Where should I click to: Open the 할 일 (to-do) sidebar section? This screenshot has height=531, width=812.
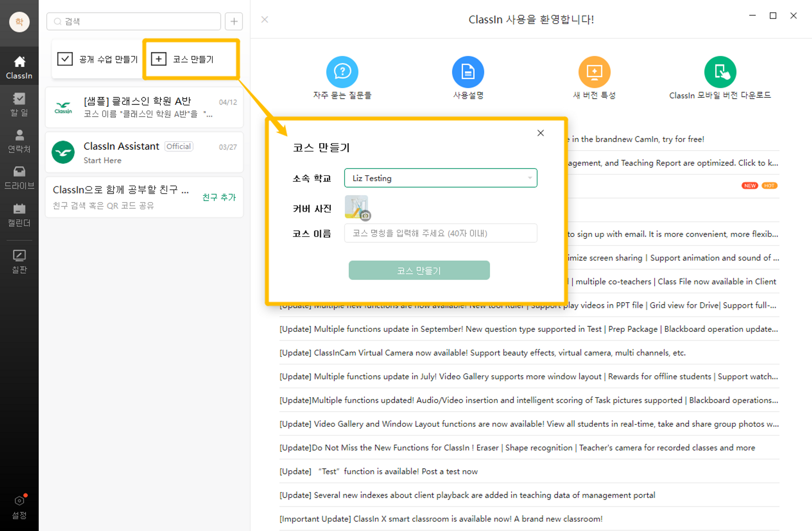pyautogui.click(x=19, y=105)
